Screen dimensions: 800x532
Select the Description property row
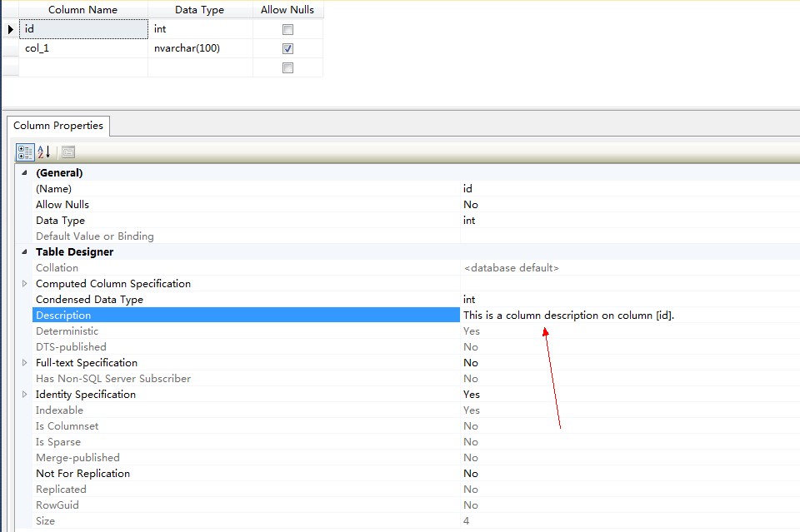click(246, 315)
